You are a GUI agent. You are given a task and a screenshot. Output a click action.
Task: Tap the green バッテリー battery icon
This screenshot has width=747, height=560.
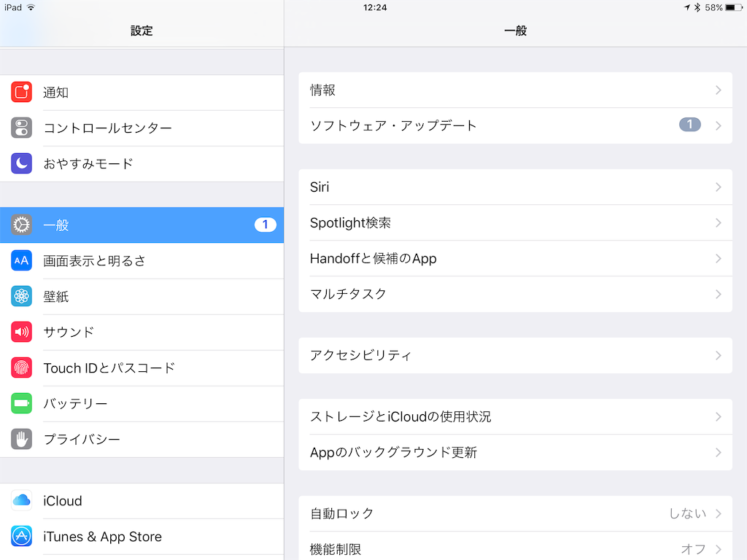tap(21, 403)
